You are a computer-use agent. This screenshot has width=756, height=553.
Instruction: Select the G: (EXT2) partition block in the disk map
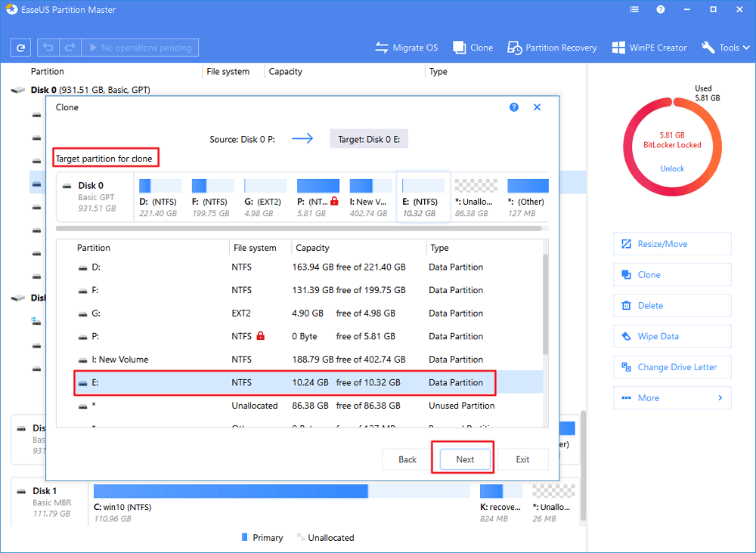click(265, 197)
